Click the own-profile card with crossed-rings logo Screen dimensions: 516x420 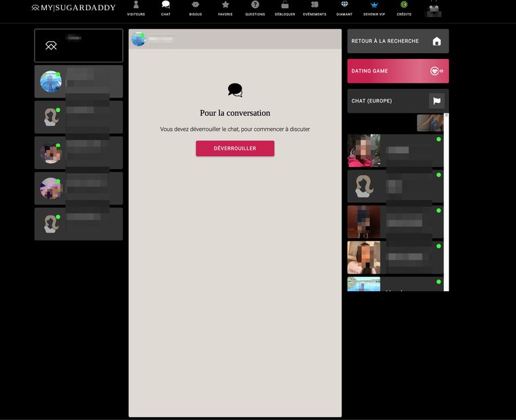(79, 45)
